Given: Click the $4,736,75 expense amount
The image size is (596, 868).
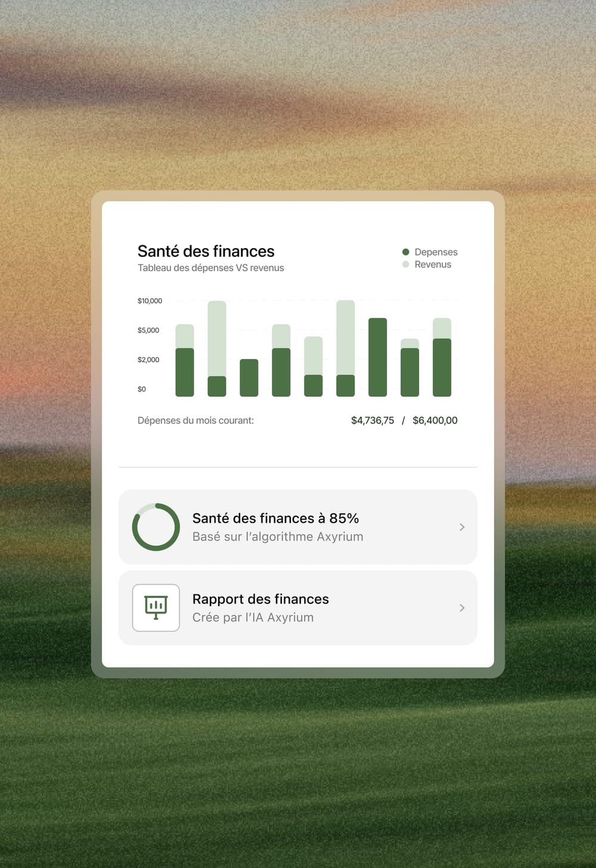Looking at the screenshot, I should tap(372, 420).
